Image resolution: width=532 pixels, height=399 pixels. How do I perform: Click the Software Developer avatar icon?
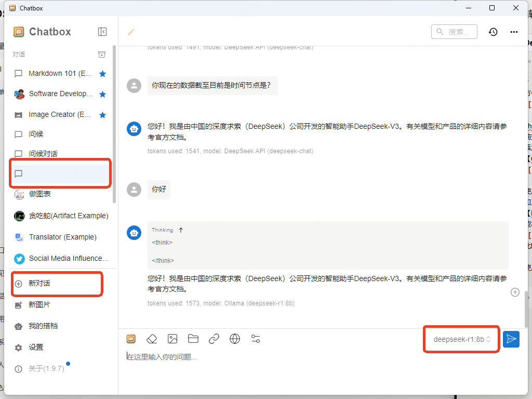click(x=19, y=94)
